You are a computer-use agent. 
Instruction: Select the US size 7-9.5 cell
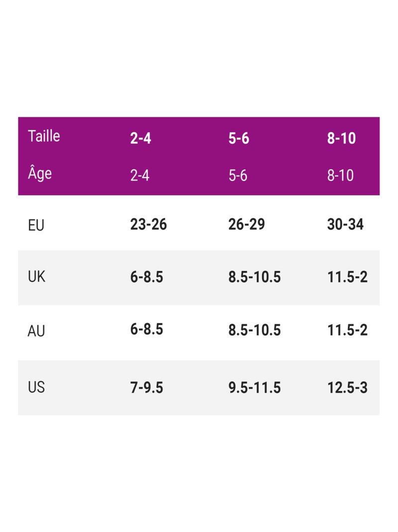pos(146,387)
